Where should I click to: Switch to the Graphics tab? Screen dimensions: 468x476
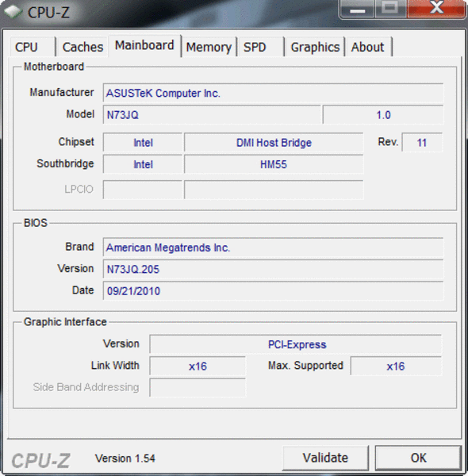[x=315, y=47]
